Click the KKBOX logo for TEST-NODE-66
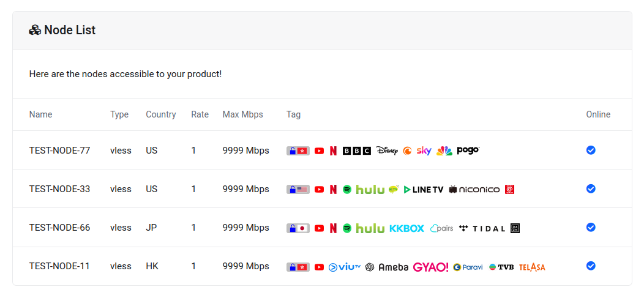The height and width of the screenshot is (298, 644). click(406, 228)
